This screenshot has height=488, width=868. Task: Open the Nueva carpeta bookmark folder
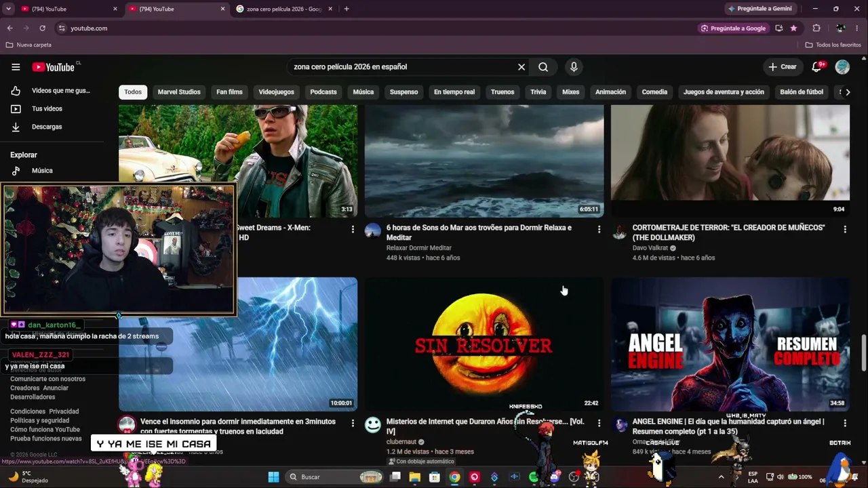[28, 45]
